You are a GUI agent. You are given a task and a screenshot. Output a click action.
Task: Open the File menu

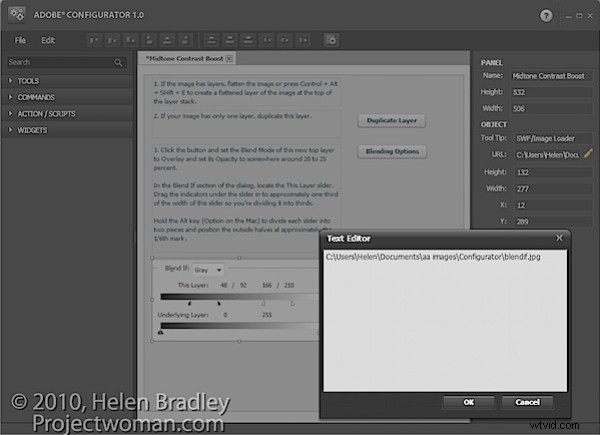pos(20,40)
